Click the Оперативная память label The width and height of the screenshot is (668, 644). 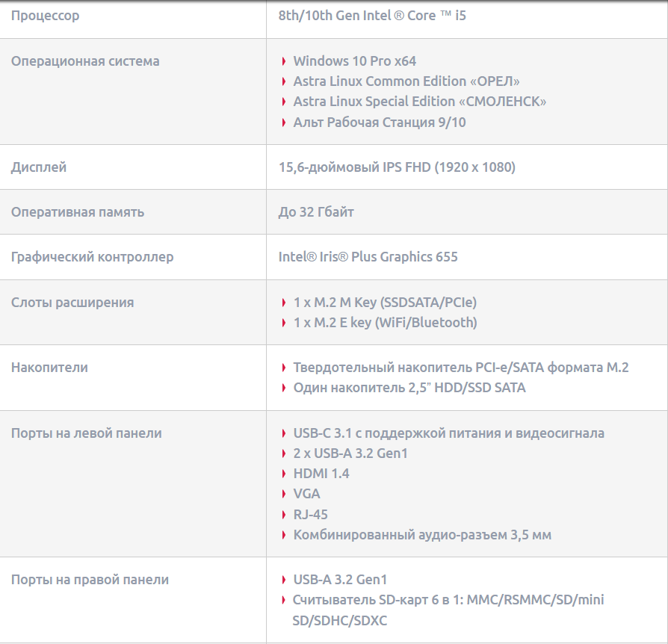[x=78, y=212]
